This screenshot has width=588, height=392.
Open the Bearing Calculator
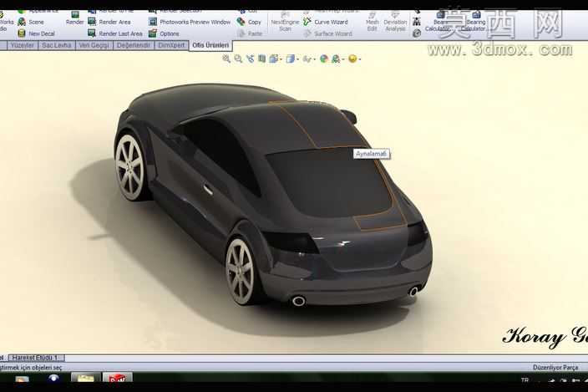[x=474, y=22]
